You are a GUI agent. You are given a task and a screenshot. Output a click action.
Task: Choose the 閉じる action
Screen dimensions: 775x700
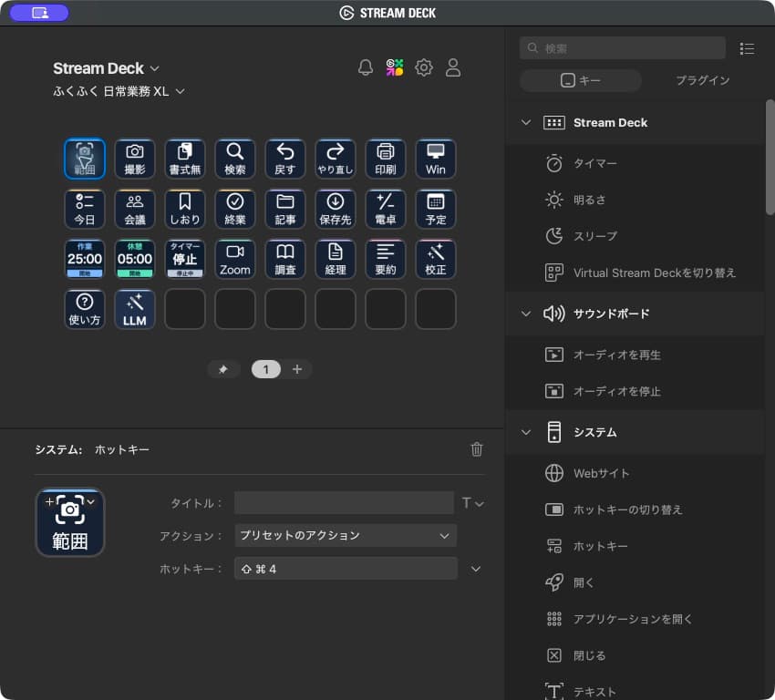point(635,655)
